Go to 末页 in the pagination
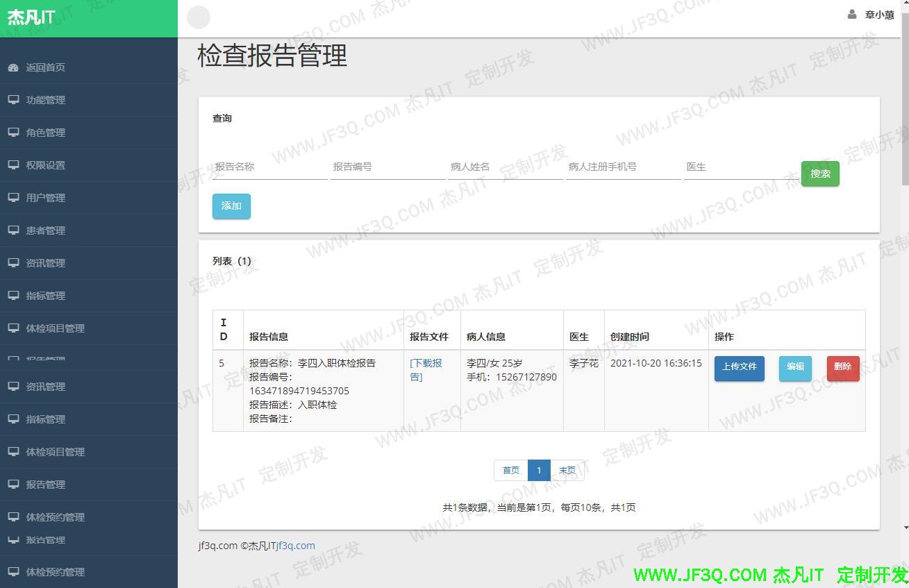Image resolution: width=909 pixels, height=588 pixels. 567,470
